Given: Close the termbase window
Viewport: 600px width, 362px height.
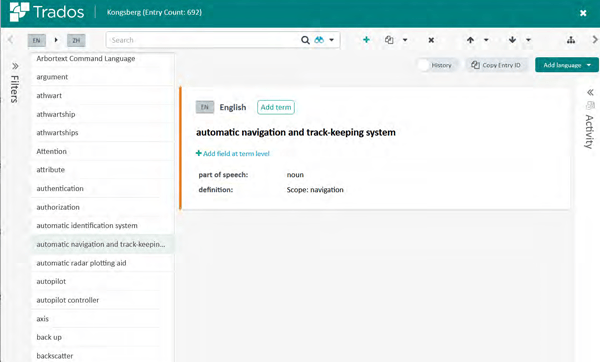Looking at the screenshot, I should click(583, 13).
